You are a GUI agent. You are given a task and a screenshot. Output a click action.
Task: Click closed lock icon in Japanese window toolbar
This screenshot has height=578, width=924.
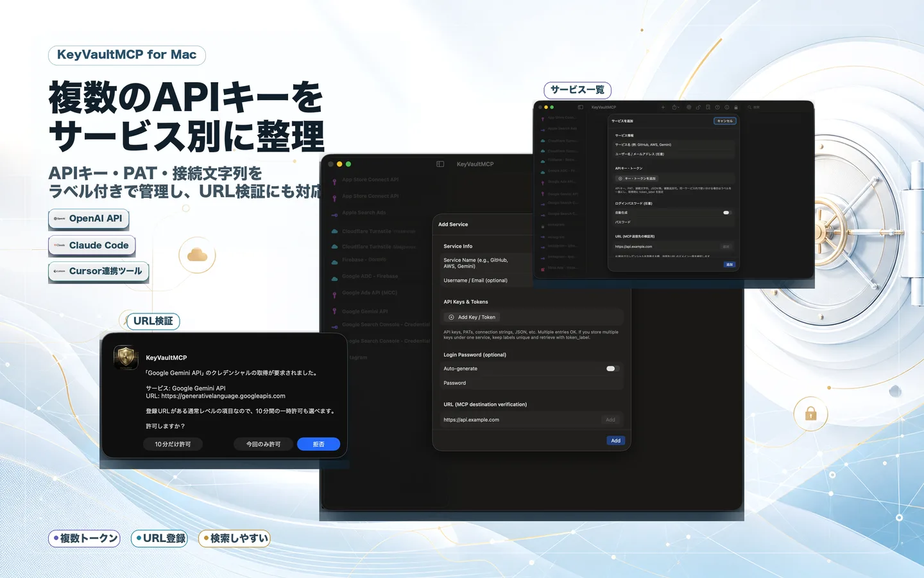click(x=736, y=107)
